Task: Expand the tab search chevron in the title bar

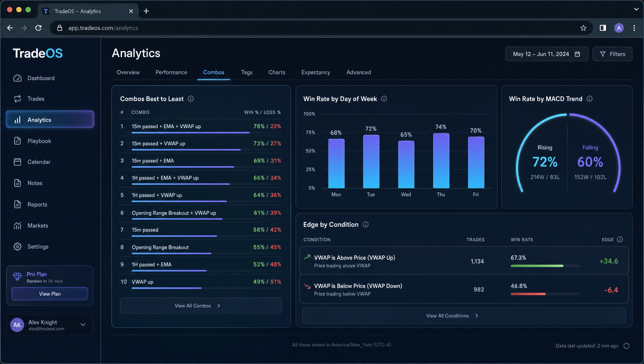Action: [636, 9]
